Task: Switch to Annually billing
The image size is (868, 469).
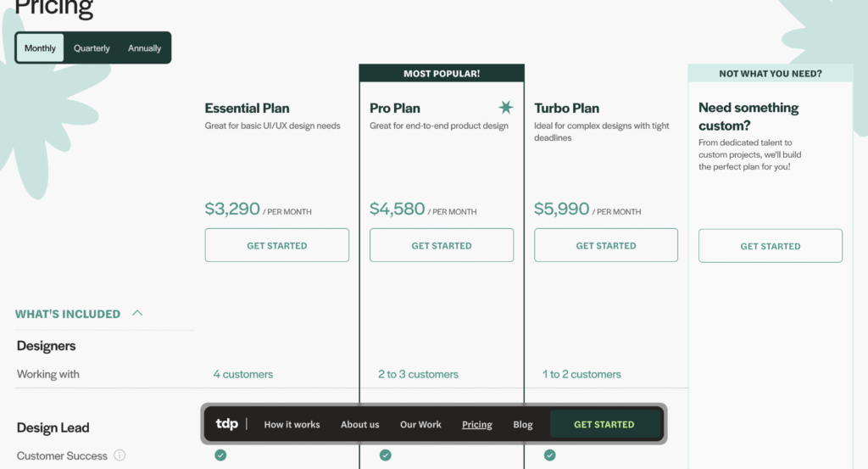Action: point(144,48)
